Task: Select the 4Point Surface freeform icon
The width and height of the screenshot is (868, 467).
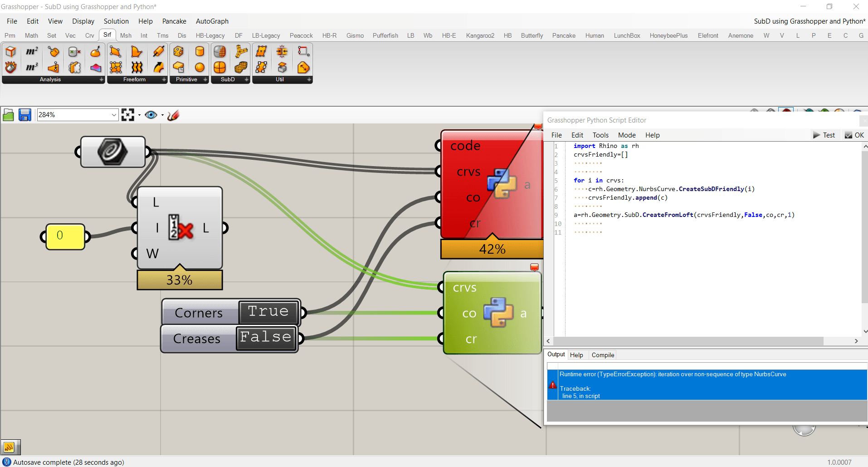Action: (116, 52)
